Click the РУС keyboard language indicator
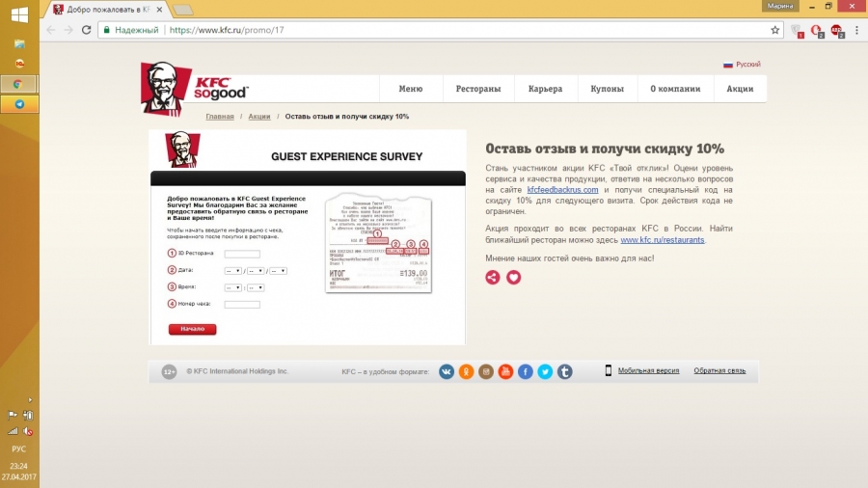Image resolution: width=868 pixels, height=488 pixels. pos(19,448)
